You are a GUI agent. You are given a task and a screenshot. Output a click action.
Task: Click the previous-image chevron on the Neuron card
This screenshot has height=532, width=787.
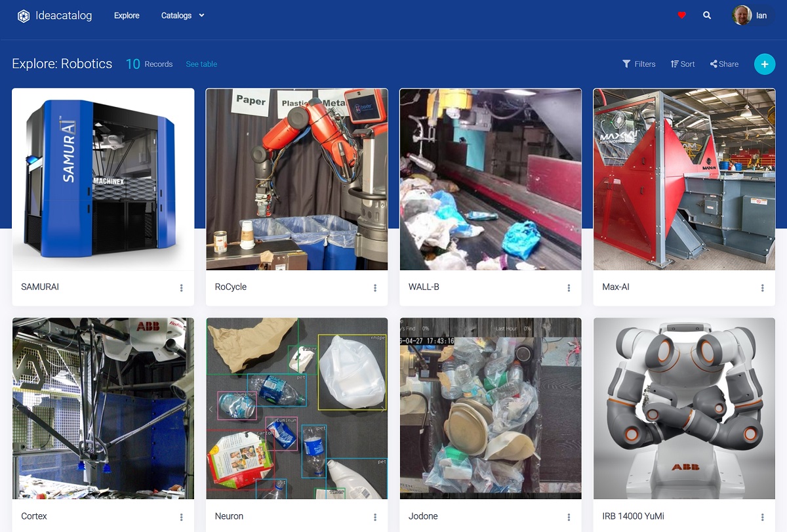(x=210, y=408)
